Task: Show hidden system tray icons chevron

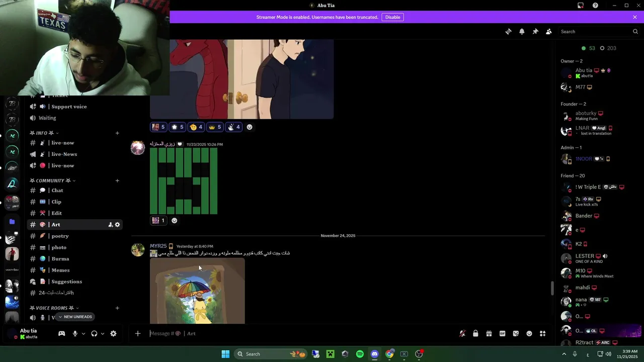Action: [x=564, y=354]
